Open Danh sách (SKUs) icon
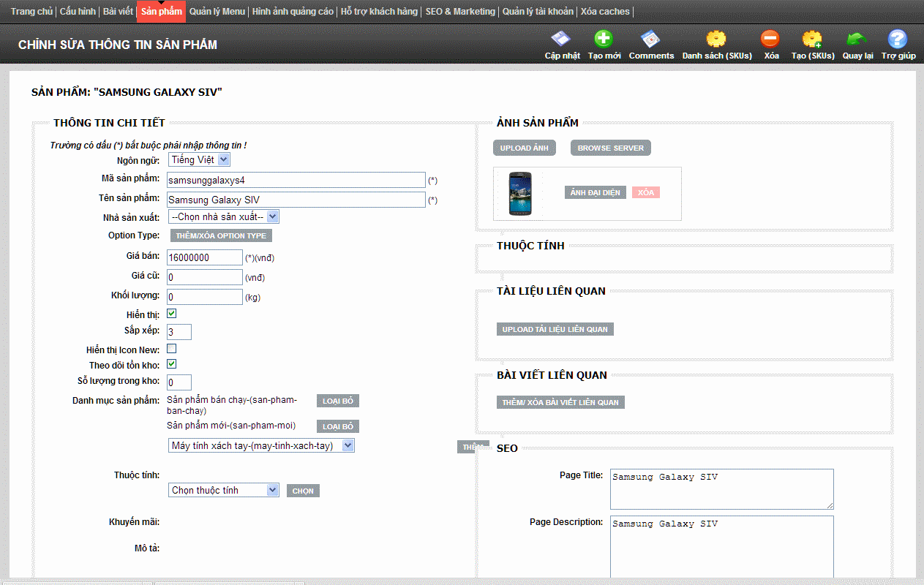 coord(716,39)
